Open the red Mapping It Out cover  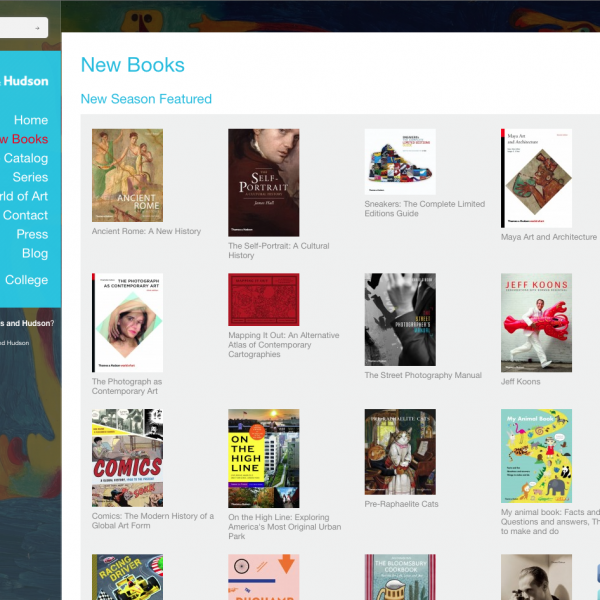263,300
